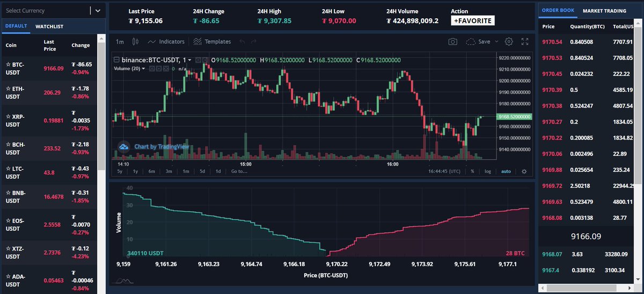
Task: Click the cloud Save button
Action: pyautogui.click(x=478, y=41)
